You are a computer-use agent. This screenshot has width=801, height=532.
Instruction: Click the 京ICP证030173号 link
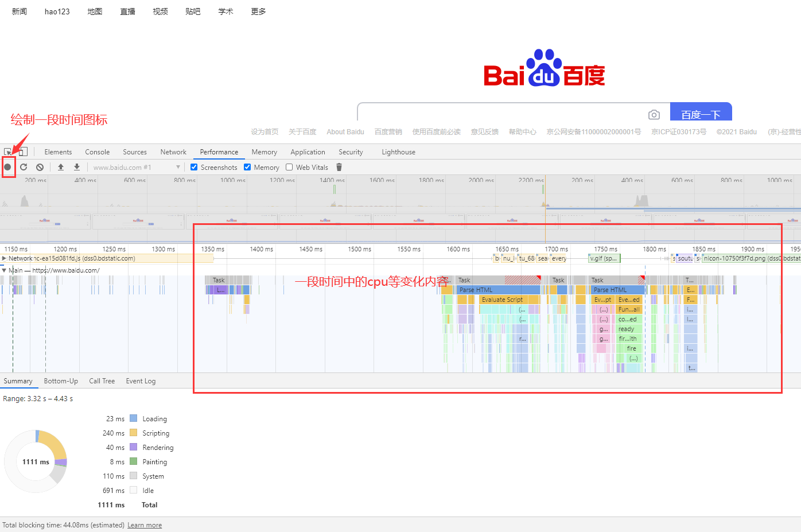click(679, 132)
